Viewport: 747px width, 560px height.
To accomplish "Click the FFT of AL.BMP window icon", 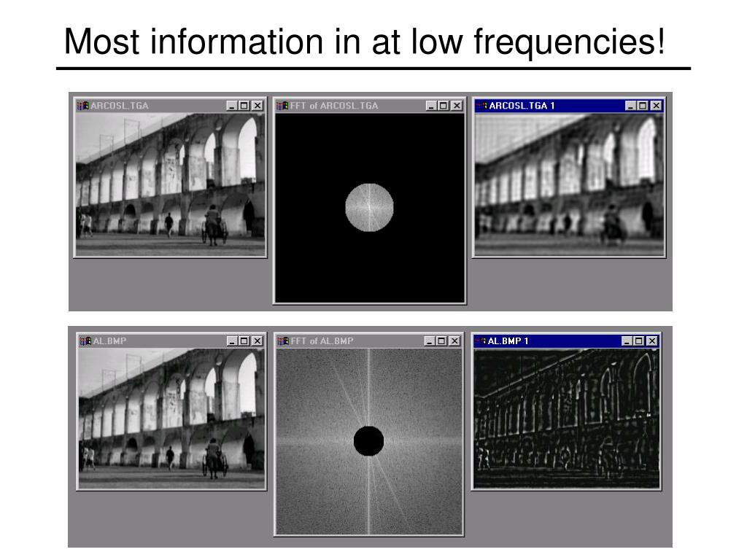I will 284,341.
